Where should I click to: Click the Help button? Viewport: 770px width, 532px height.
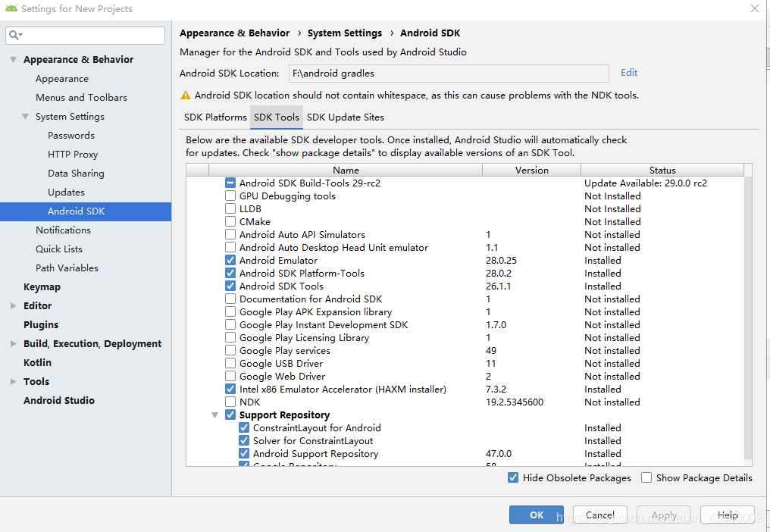pos(728,515)
